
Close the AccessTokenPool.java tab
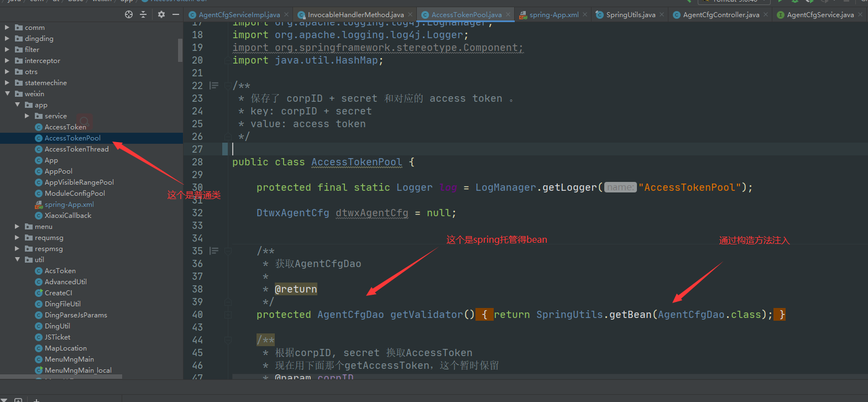click(508, 14)
